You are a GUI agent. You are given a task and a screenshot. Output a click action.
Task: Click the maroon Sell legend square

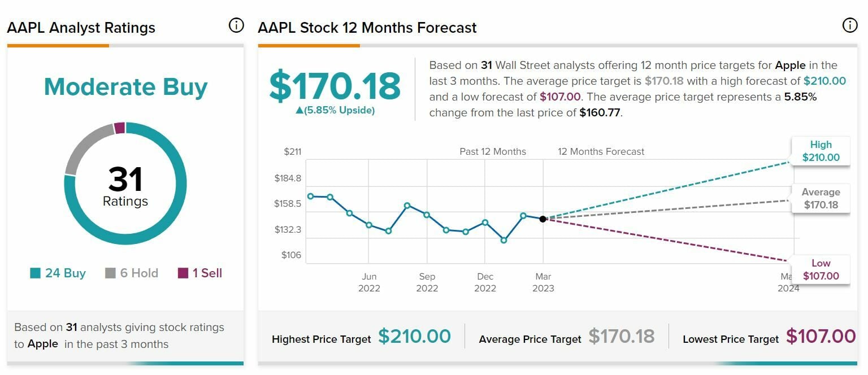click(183, 273)
